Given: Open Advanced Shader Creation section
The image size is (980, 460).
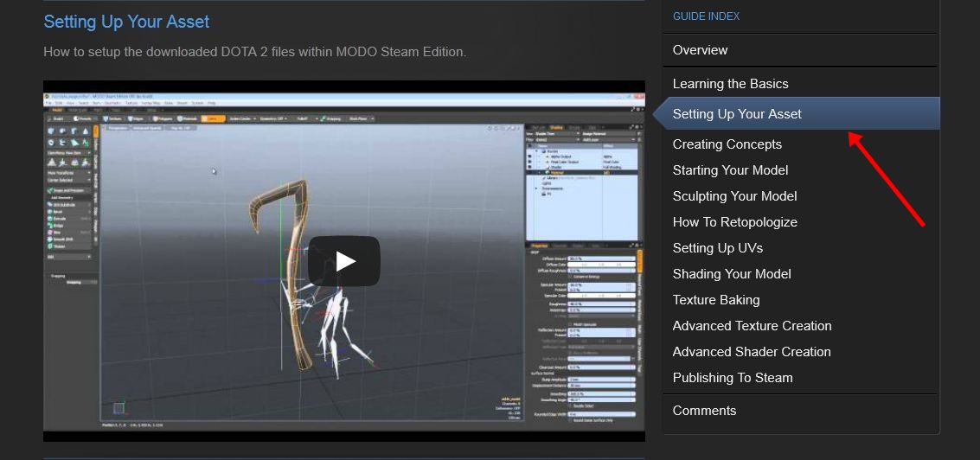Looking at the screenshot, I should coord(752,352).
